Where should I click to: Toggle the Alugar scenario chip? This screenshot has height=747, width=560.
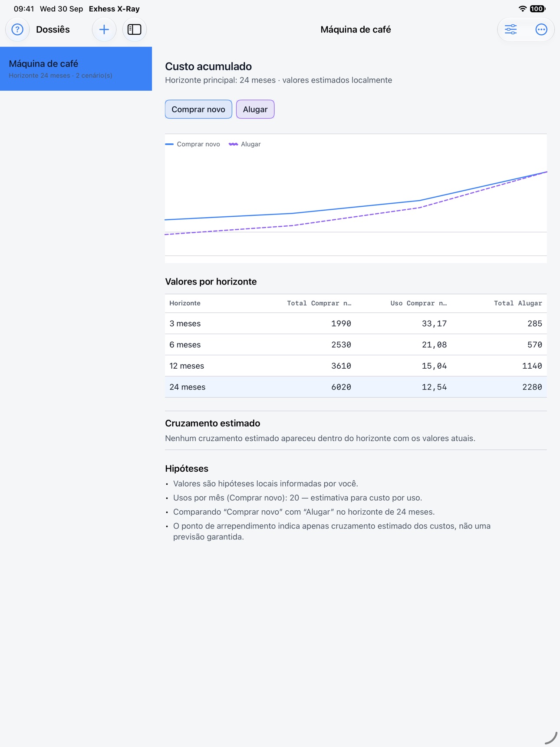point(255,109)
